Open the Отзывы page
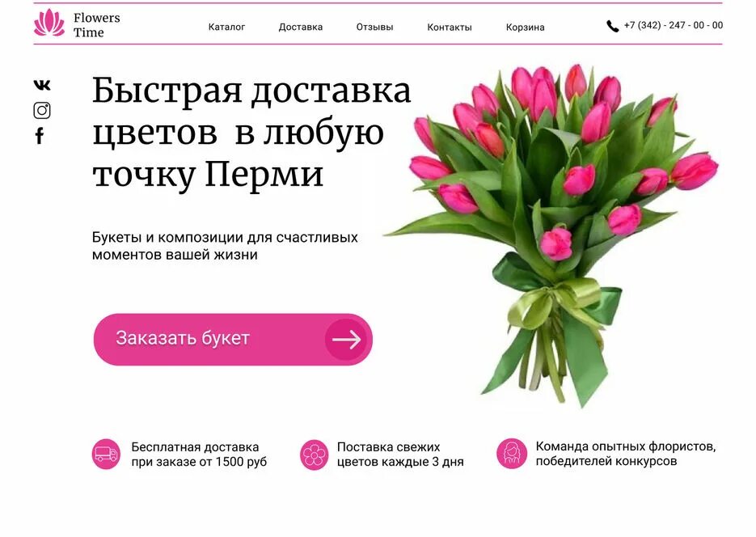This screenshot has width=756, height=537. [x=374, y=27]
